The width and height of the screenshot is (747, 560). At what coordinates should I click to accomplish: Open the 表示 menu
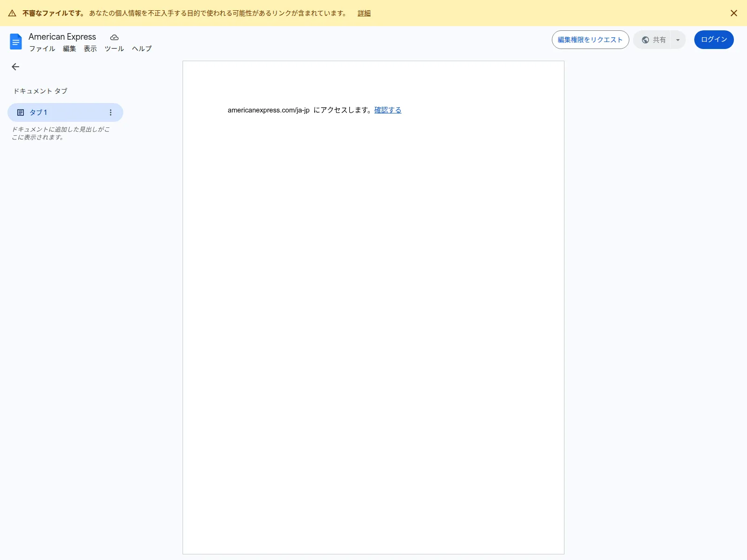(90, 49)
